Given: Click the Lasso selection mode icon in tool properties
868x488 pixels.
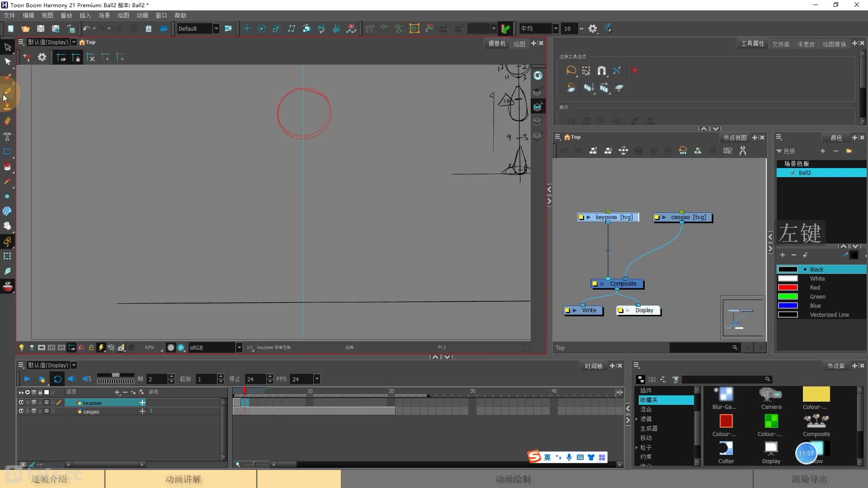Looking at the screenshot, I should pos(571,70).
